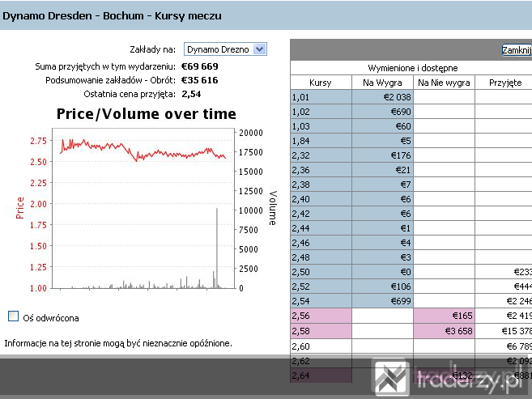Screen dimensions: 532x399
Task: Select the €106 back amount
Action: 382,287
